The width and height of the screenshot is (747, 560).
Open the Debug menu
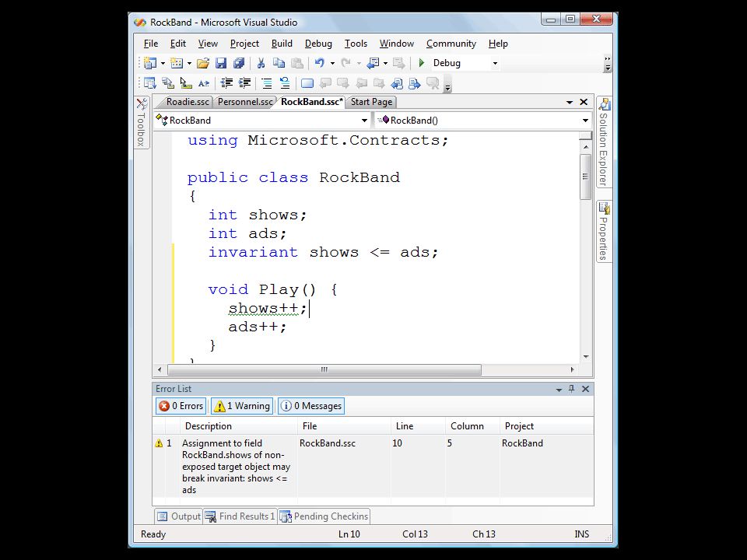(318, 44)
